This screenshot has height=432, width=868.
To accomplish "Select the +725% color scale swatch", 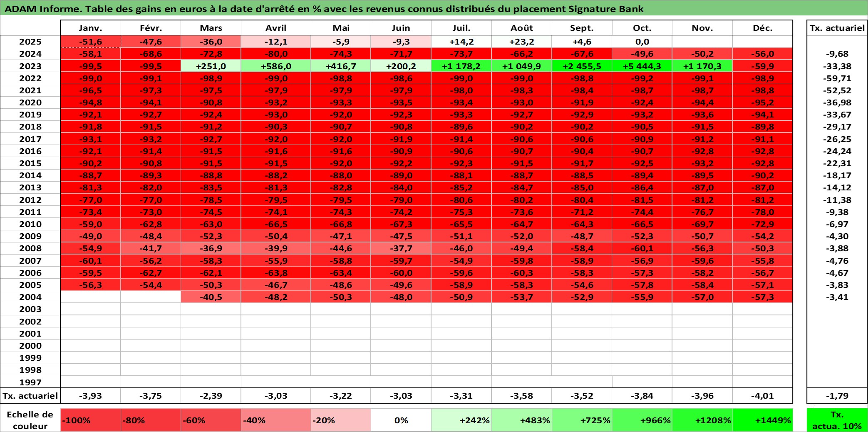I will click(582, 420).
